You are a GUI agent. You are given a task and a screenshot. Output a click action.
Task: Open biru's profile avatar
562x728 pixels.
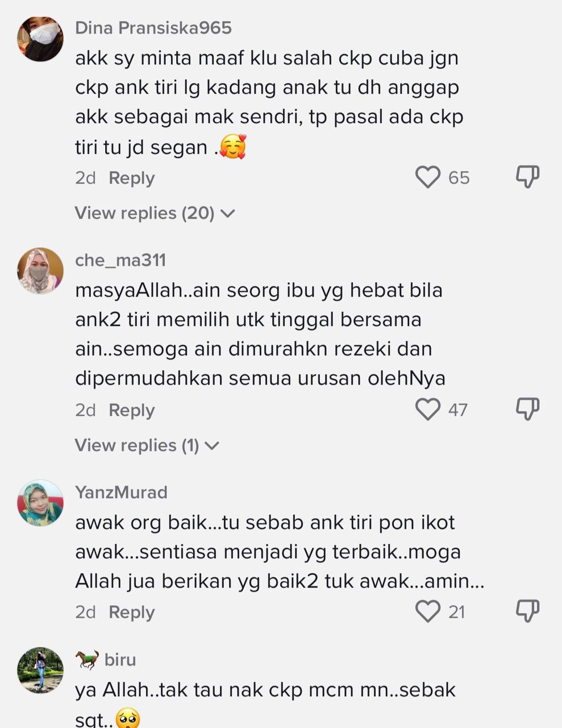tap(40, 670)
